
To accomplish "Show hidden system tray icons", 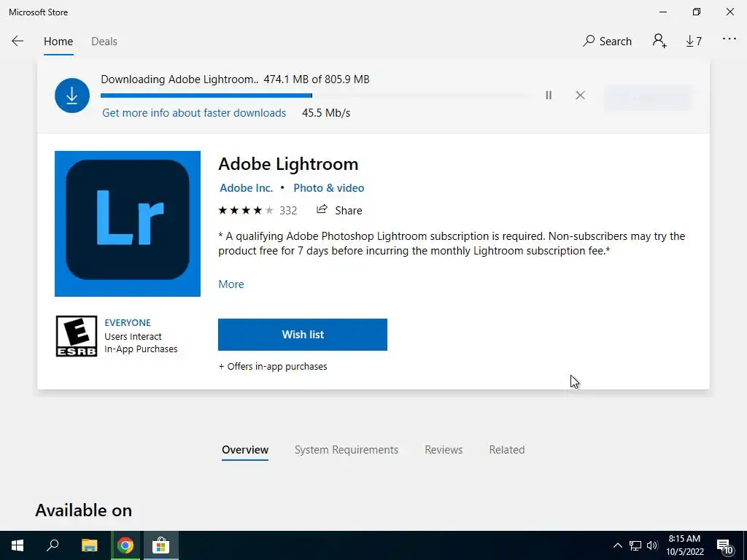I will tap(617, 545).
